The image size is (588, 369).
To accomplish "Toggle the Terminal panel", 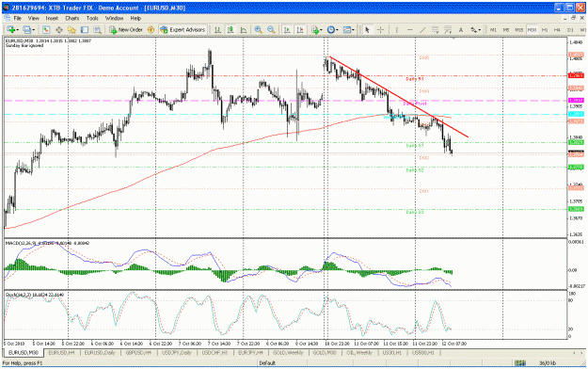I will [x=85, y=30].
